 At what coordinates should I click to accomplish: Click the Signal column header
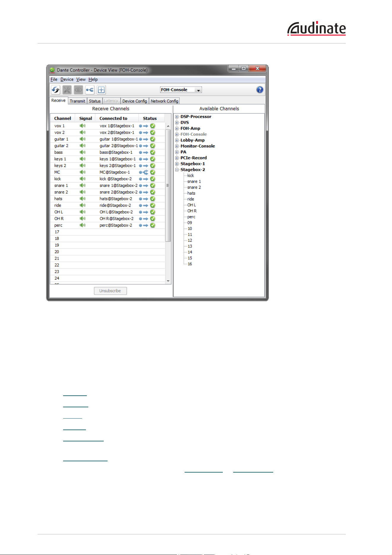pyautogui.click(x=86, y=118)
